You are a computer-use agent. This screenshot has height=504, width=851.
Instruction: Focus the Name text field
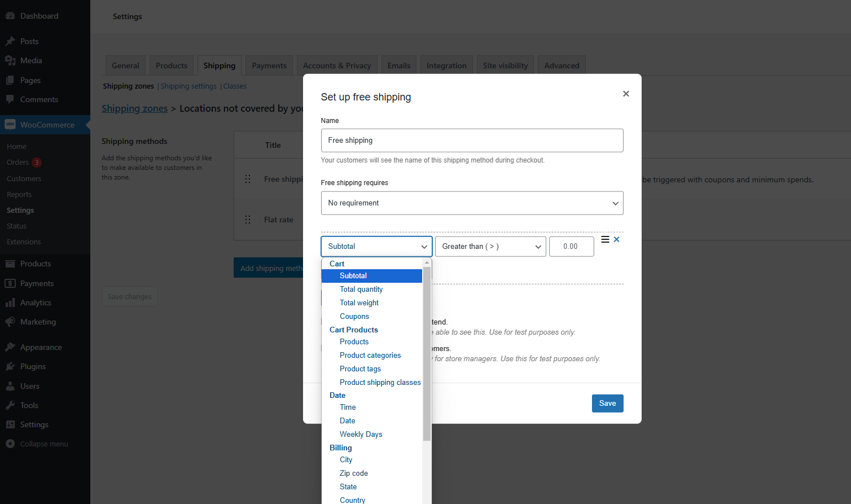click(472, 141)
